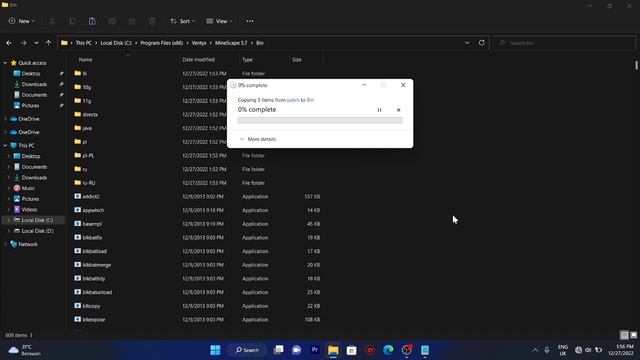Screen dimensions: 640x360
Task: Click the copy progress bar
Action: (x=320, y=120)
